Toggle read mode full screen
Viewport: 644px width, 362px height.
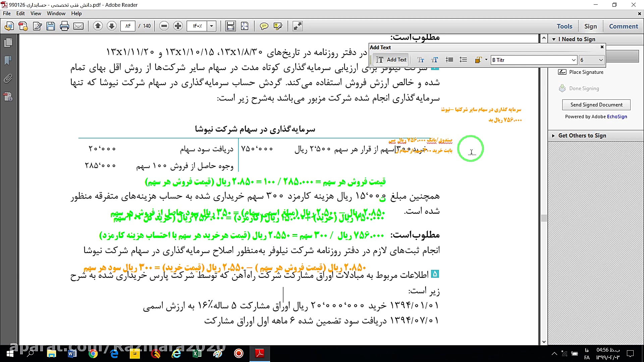click(x=297, y=26)
